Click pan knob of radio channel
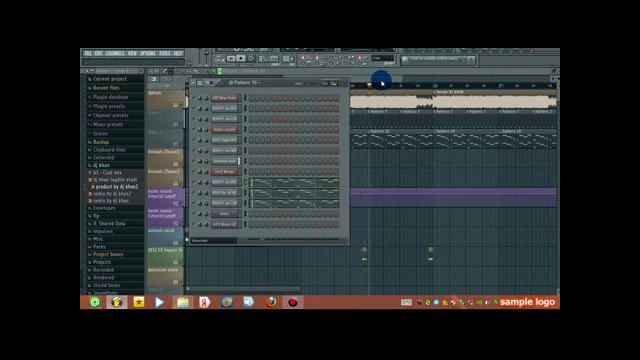 pyautogui.click(x=200, y=213)
